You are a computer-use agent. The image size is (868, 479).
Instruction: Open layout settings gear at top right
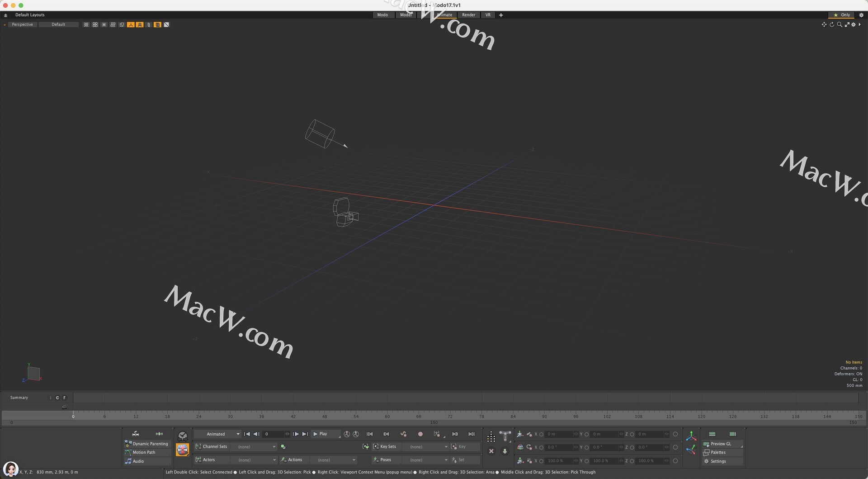point(861,15)
